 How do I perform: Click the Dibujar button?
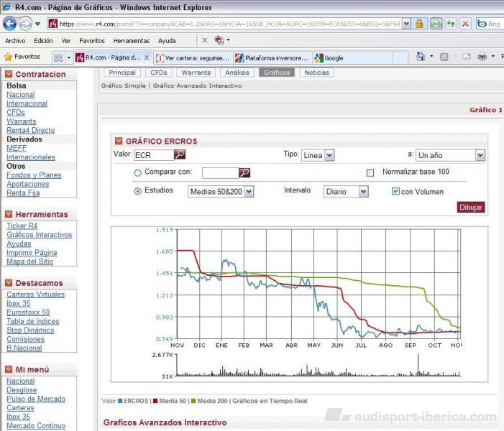click(x=471, y=207)
